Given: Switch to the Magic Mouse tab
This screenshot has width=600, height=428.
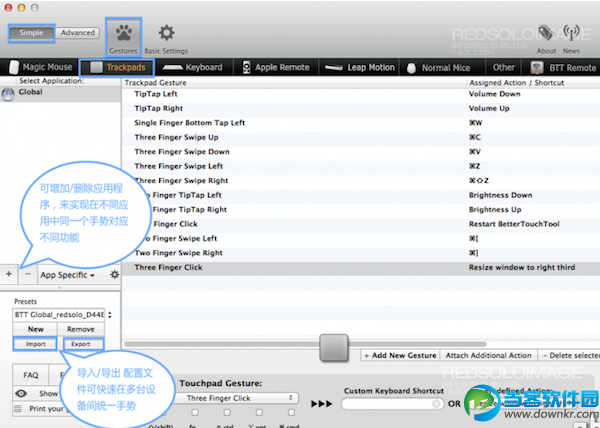Looking at the screenshot, I should (x=40, y=67).
